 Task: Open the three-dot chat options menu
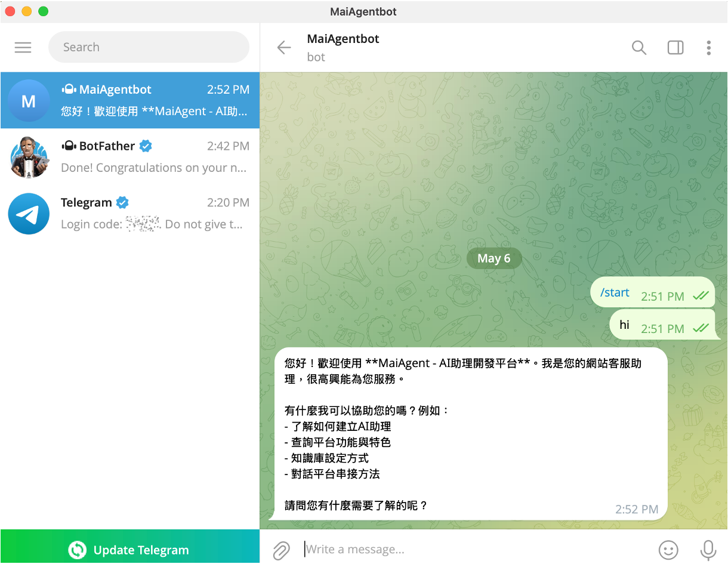[x=708, y=48]
